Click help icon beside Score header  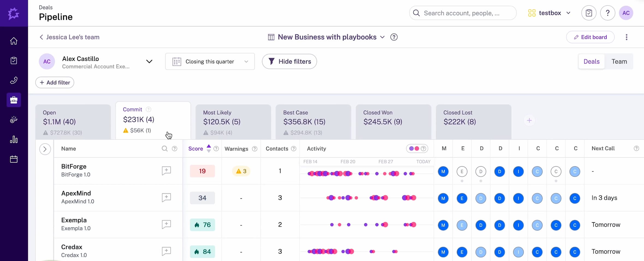[216, 149]
